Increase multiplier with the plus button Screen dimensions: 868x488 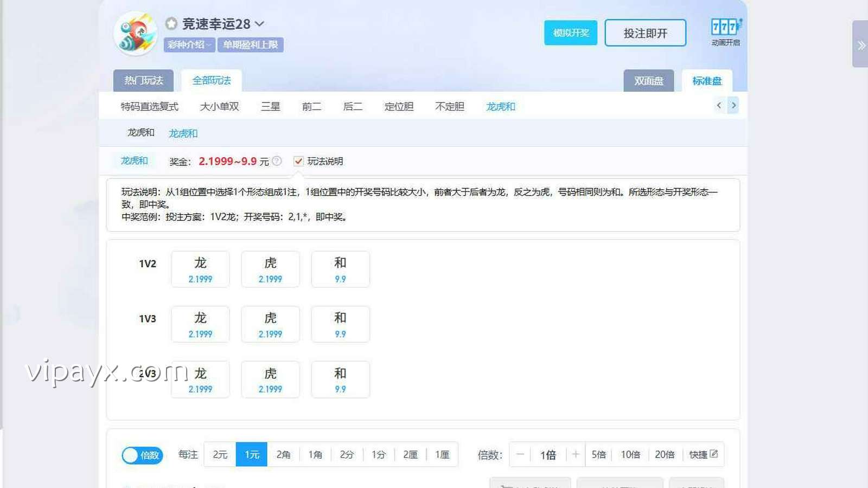(576, 454)
